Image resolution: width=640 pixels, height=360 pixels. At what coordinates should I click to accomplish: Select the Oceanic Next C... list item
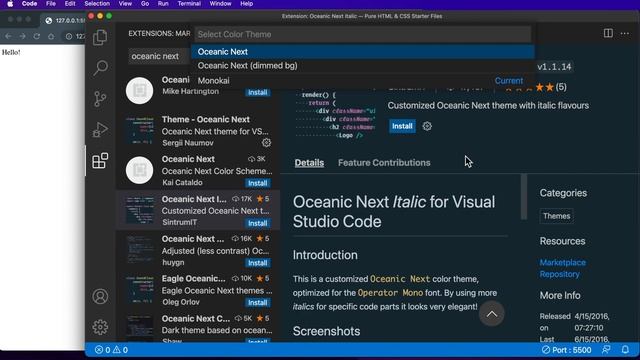[x=198, y=328]
